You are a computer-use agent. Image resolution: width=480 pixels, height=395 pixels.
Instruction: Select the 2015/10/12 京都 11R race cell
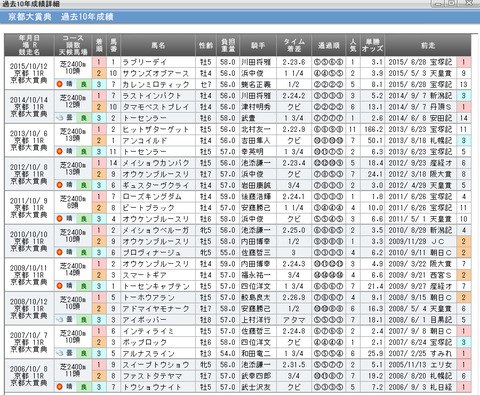click(x=29, y=73)
